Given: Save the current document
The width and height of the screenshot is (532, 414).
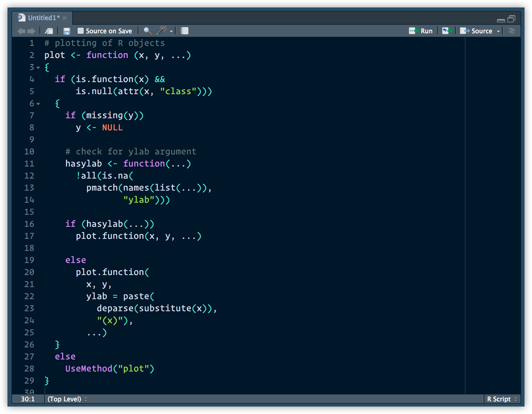Looking at the screenshot, I should pyautogui.click(x=67, y=31).
